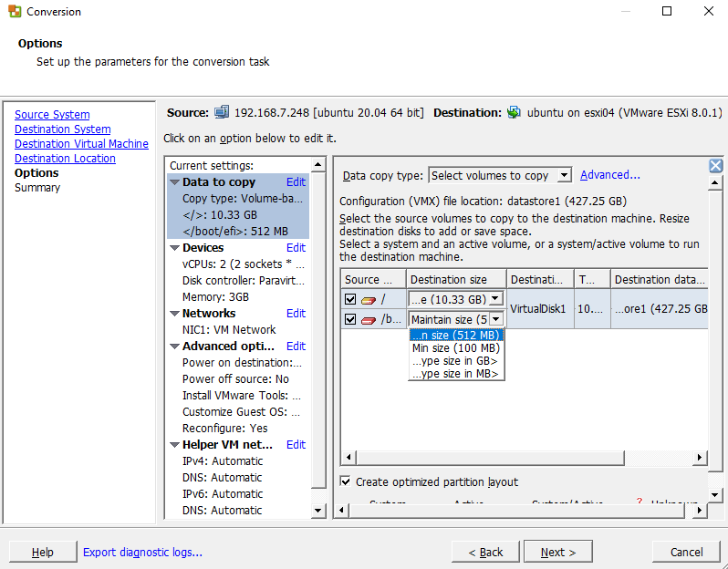The width and height of the screenshot is (728, 569).
Task: Open the Source System step link
Action: click(52, 115)
